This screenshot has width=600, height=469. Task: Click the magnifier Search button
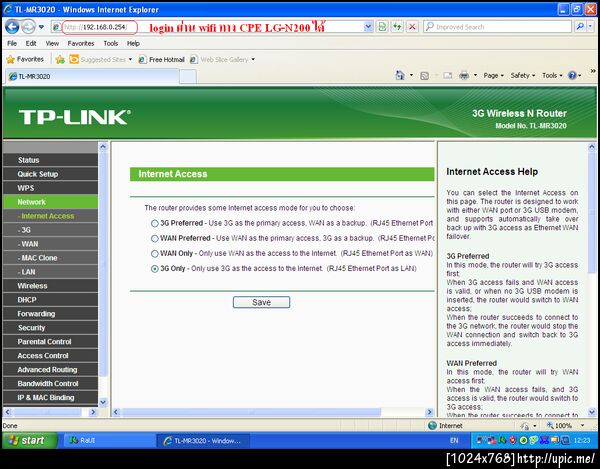pos(580,27)
